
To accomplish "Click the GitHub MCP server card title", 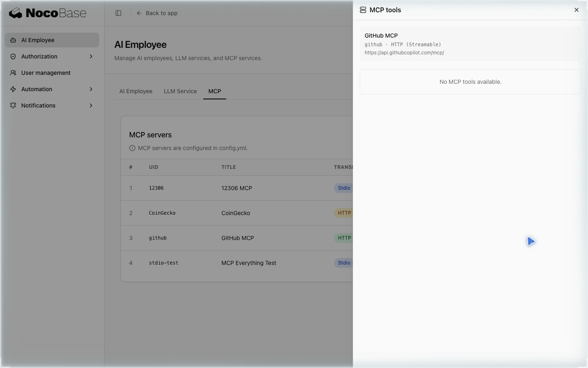I will pos(381,36).
